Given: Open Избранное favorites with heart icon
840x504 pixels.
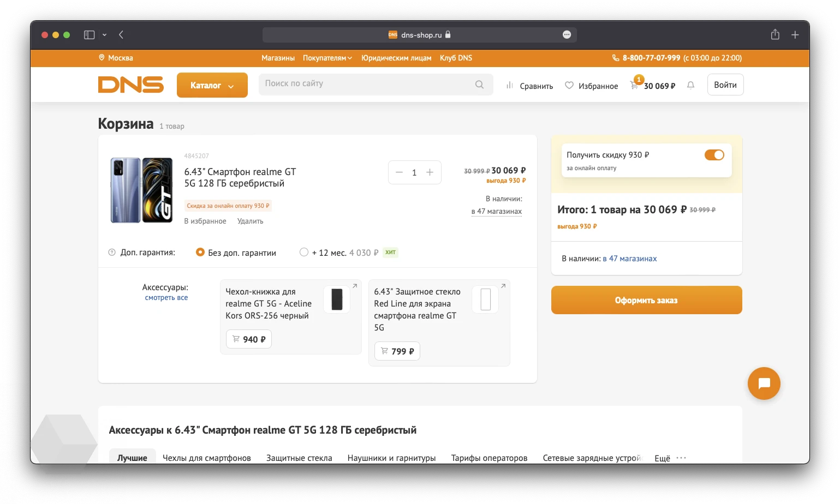Looking at the screenshot, I should [x=592, y=86].
